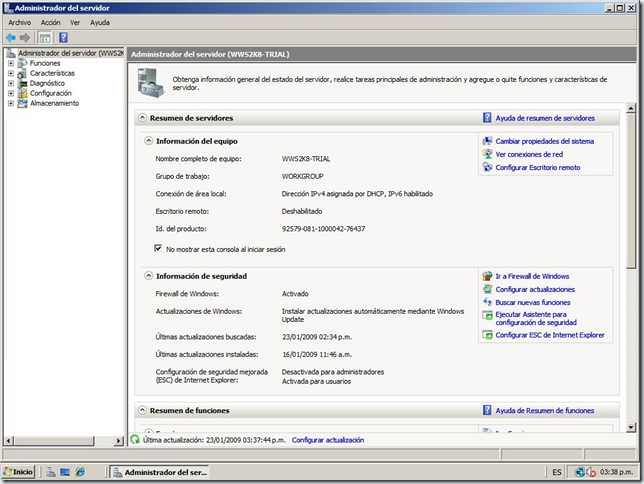644x484 pixels.
Task: Click the Ejecutar Asistente para configuración icon
Action: pos(487,316)
